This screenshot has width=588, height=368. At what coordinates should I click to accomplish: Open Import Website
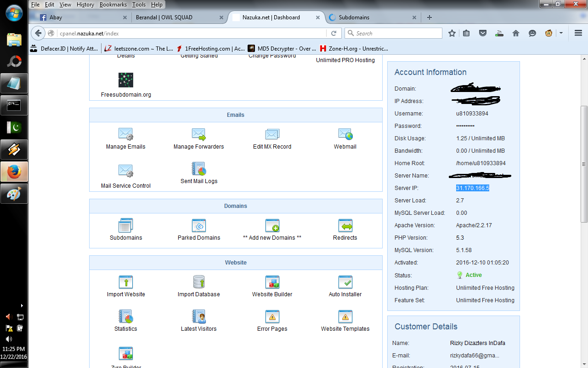(126, 287)
